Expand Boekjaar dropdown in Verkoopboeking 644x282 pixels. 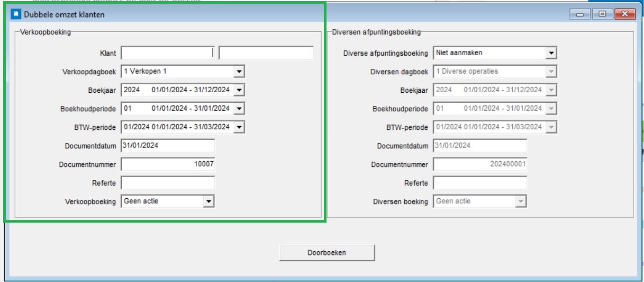tap(239, 90)
